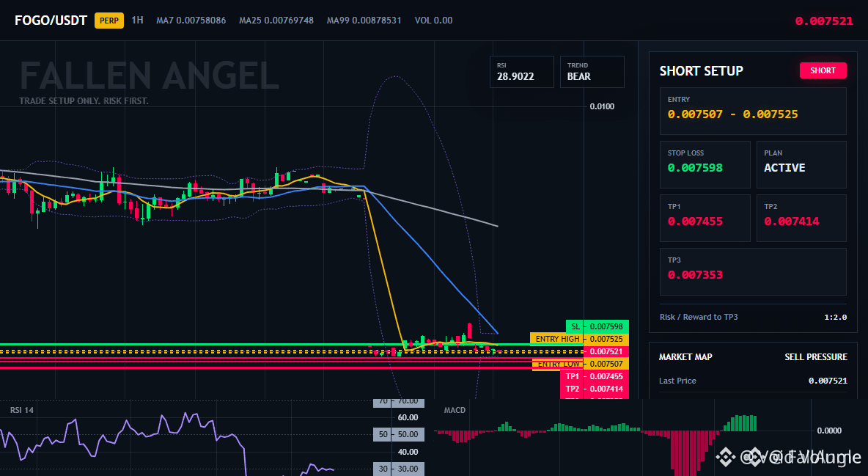Click the 0.0100 price axis label
868x476 pixels.
click(602, 106)
